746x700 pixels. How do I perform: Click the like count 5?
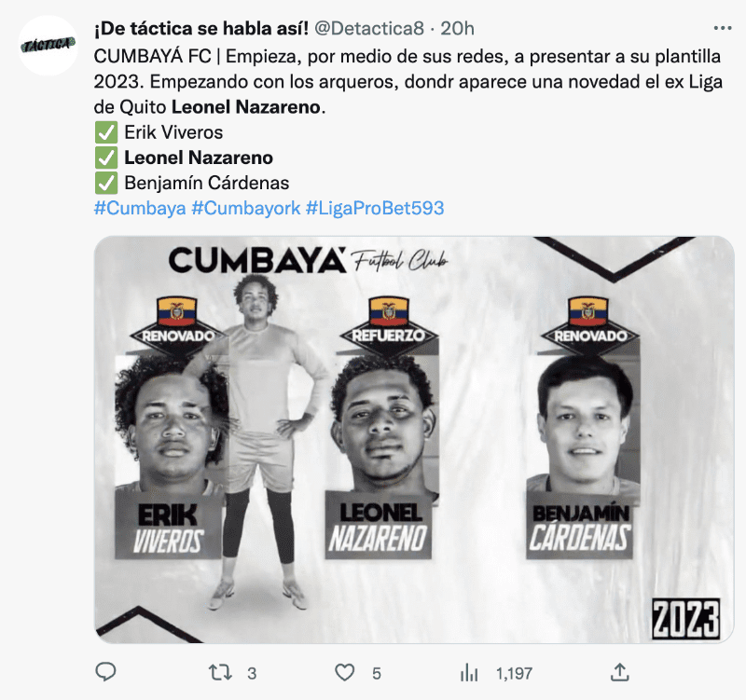click(x=377, y=673)
